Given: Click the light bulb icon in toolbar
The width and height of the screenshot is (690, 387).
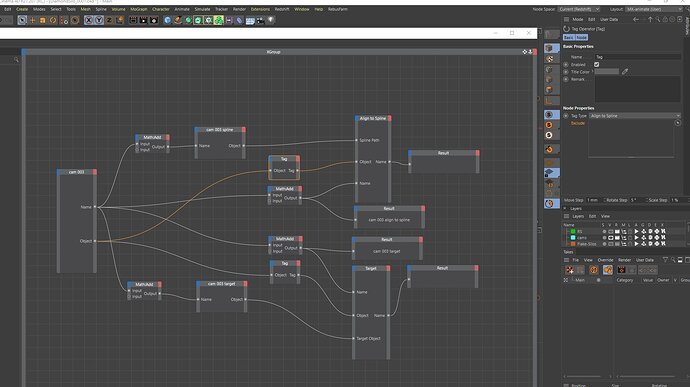Looking at the screenshot, I should coord(271,20).
